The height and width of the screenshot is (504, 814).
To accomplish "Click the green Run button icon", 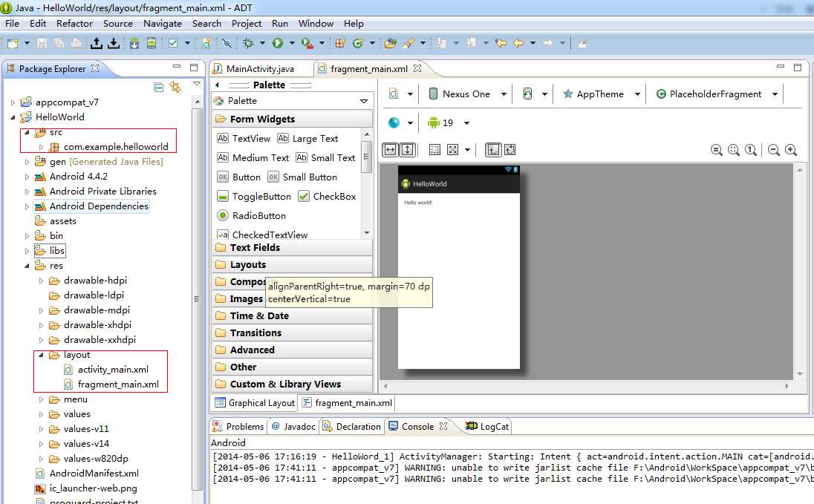I will coord(278,44).
